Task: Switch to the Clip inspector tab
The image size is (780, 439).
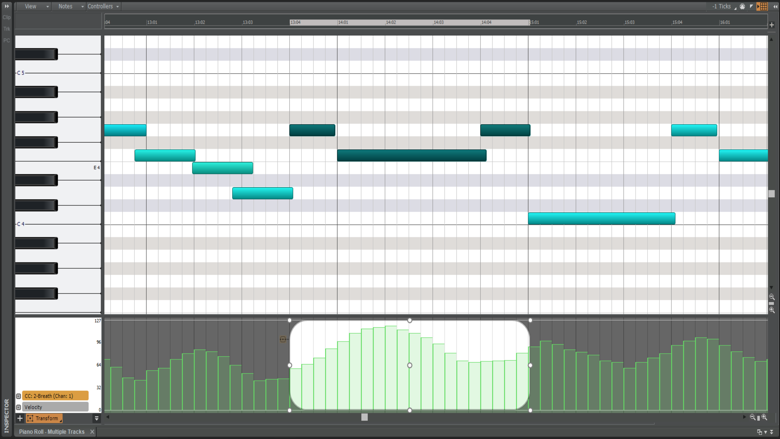Action: (x=6, y=17)
